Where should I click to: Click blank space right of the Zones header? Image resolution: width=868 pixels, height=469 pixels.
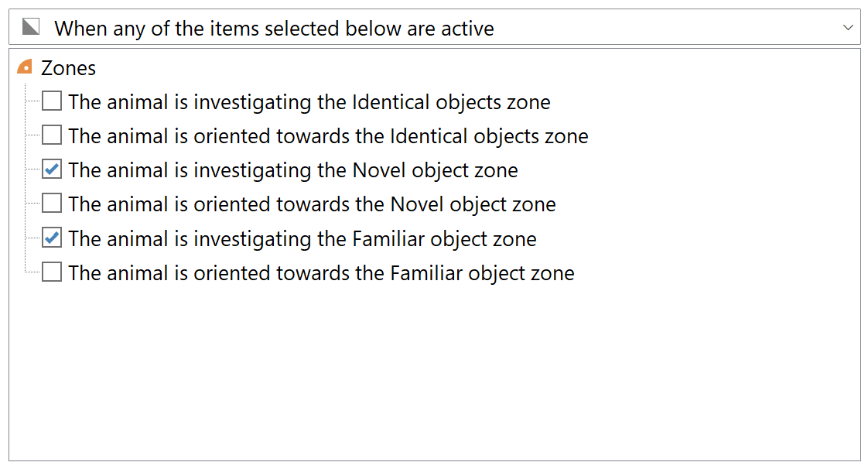(x=464, y=68)
